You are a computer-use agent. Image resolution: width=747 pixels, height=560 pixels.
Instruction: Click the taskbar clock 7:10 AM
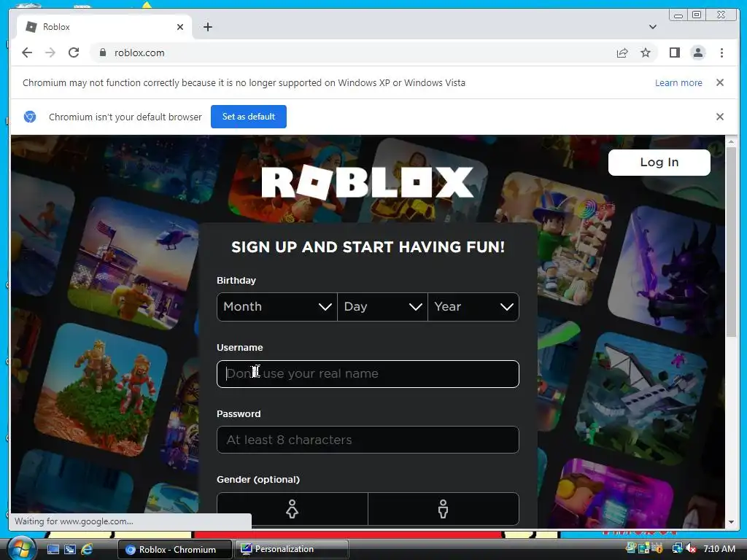pos(719,548)
